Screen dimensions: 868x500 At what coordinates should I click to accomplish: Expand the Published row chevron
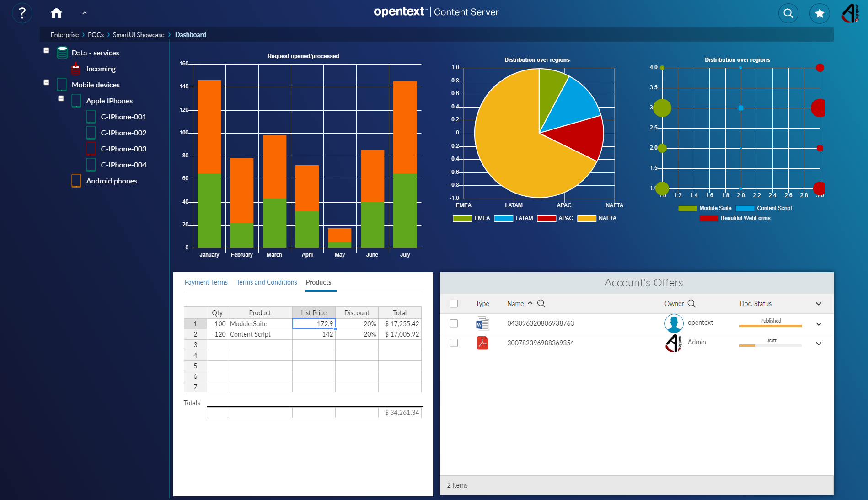819,324
